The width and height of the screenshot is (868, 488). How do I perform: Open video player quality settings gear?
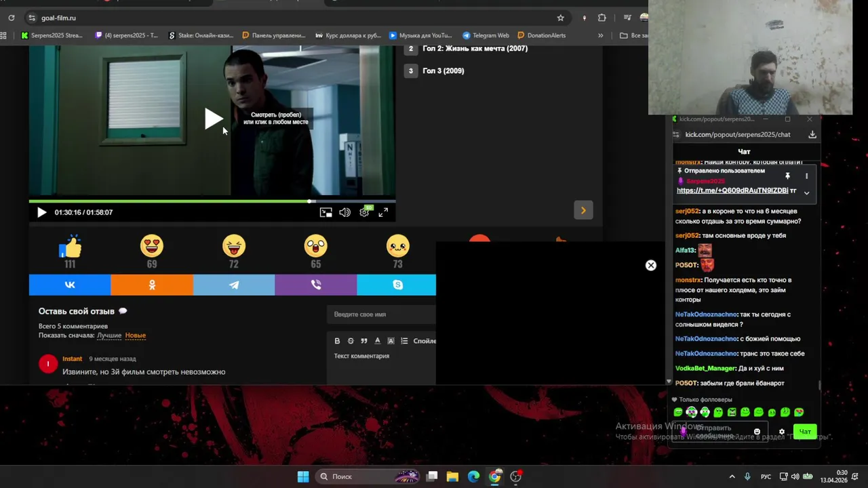coord(364,212)
